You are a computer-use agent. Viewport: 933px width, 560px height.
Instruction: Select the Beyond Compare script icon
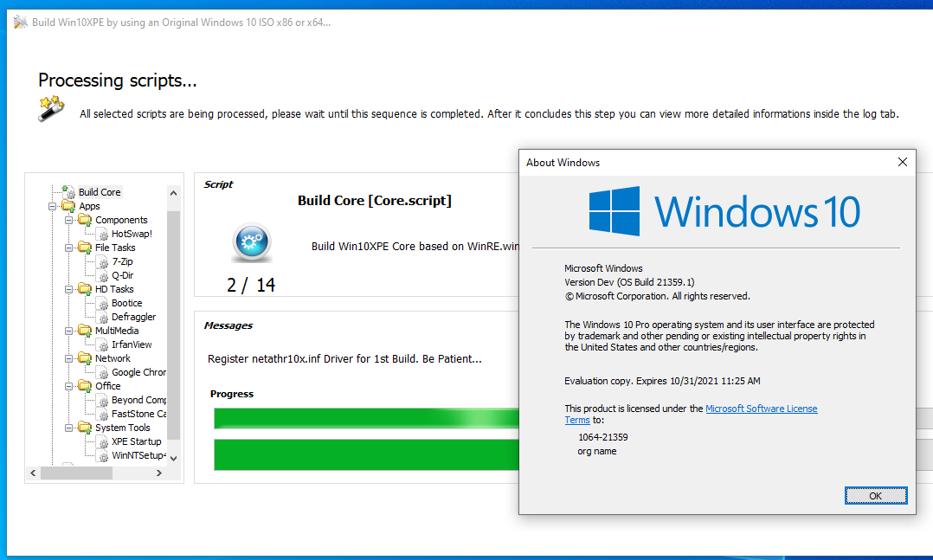coord(102,401)
